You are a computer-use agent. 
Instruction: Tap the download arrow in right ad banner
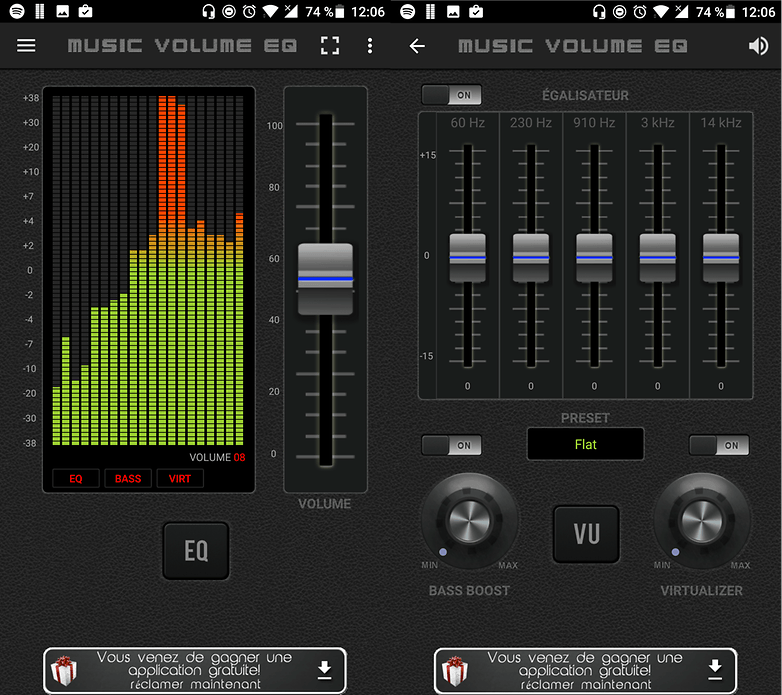click(715, 671)
